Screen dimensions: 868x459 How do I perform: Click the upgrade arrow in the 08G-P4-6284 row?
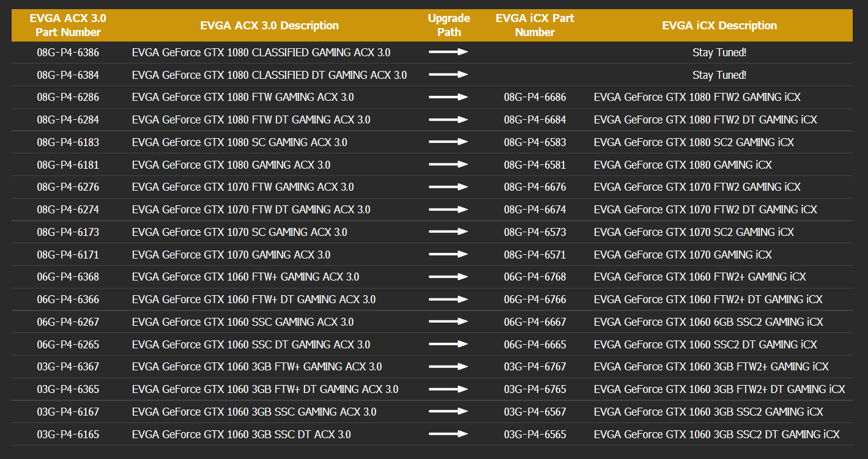448,120
